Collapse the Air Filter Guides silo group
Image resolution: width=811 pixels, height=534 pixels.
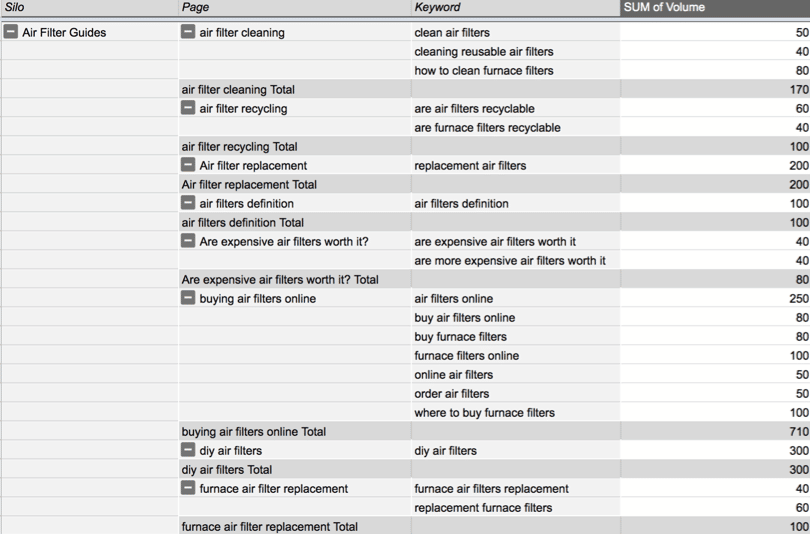coord(10,32)
